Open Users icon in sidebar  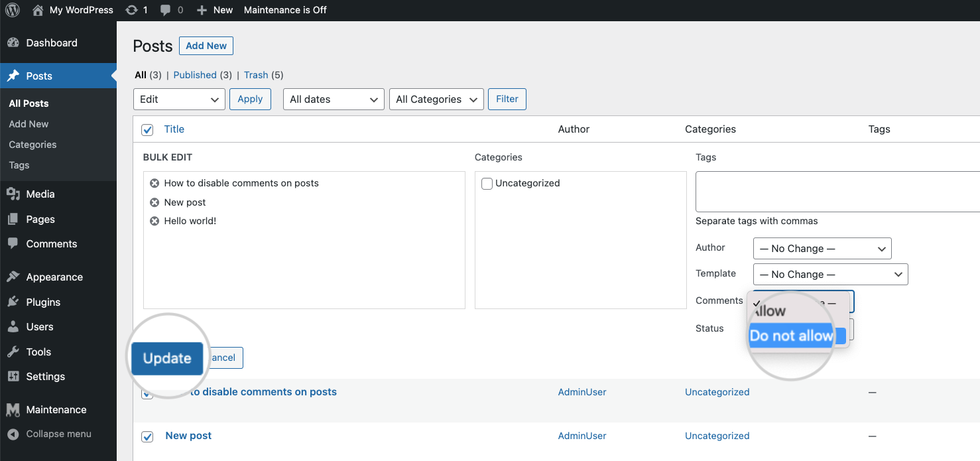[13, 326]
